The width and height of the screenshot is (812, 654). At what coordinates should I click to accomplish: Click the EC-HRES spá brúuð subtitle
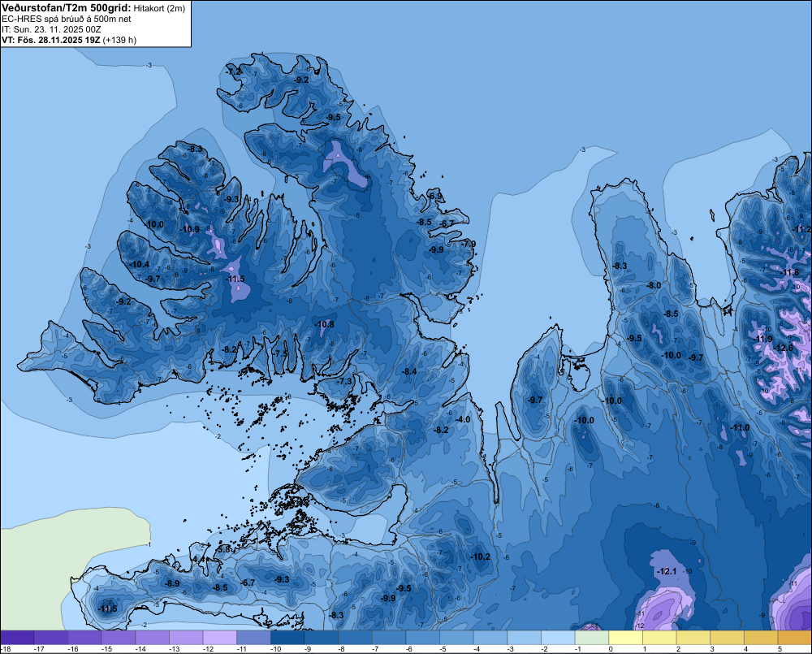coord(67,19)
